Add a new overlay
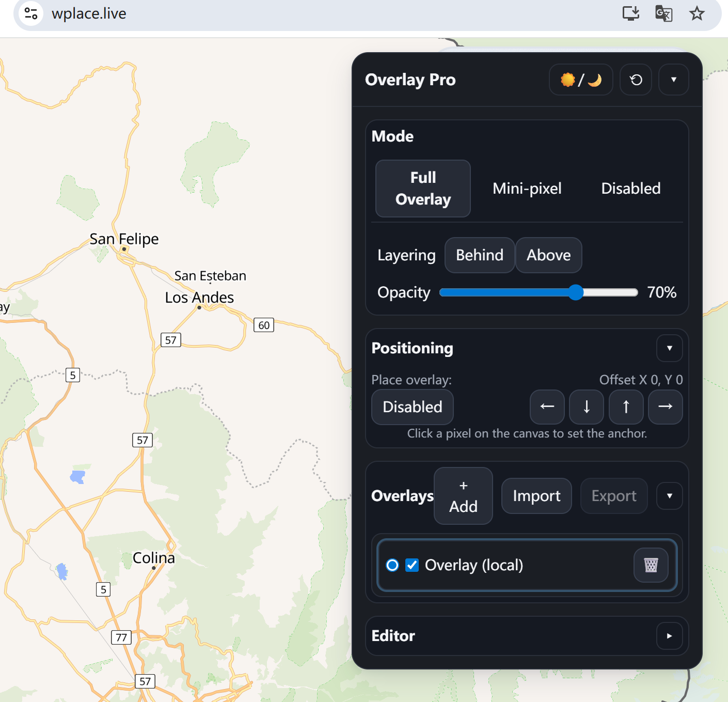Screen dimensions: 728x702 463,496
